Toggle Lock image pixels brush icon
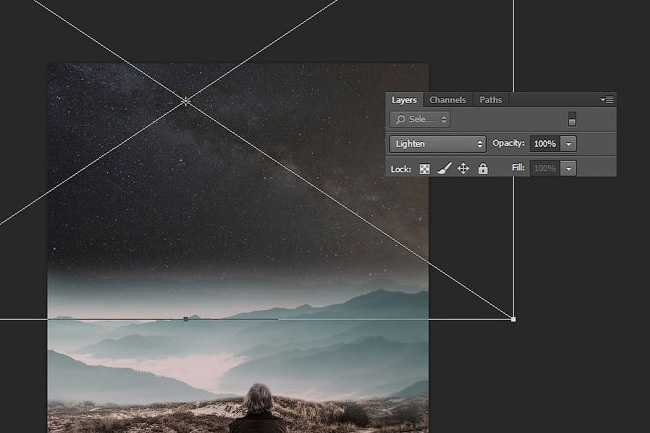 (444, 168)
